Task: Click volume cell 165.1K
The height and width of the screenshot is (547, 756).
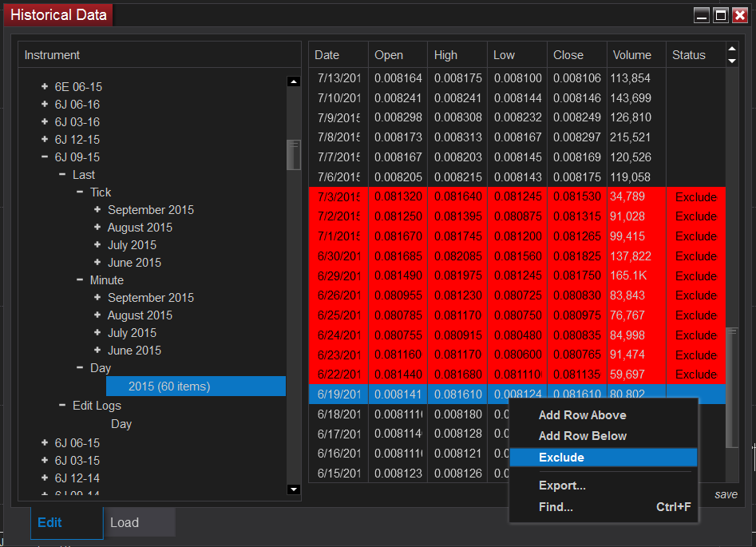Action: tap(636, 275)
